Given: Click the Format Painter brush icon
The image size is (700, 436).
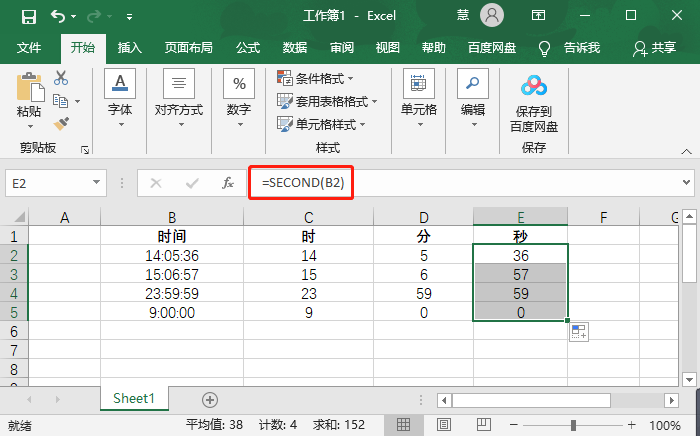Looking at the screenshot, I should tap(61, 123).
